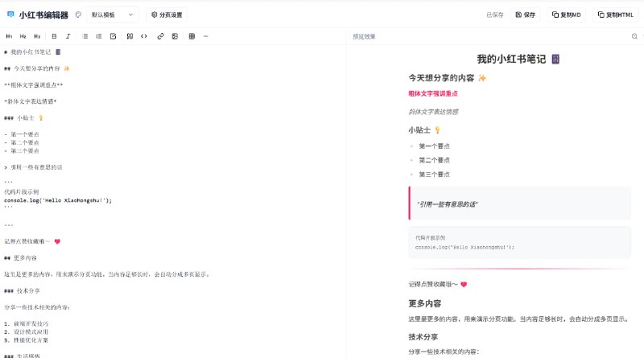Viewport: 644px width, 358px height.
Task: Click the editor line '> 引用一些有意思的话'
Action: (33, 167)
